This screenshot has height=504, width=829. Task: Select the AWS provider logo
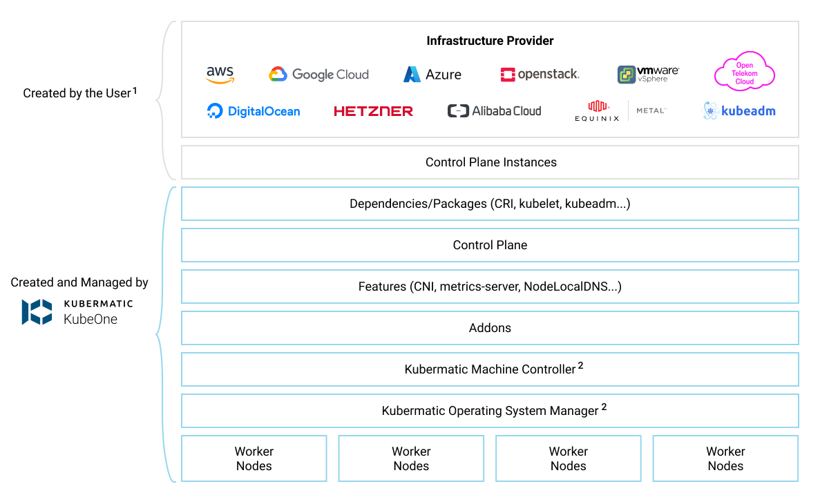(220, 73)
